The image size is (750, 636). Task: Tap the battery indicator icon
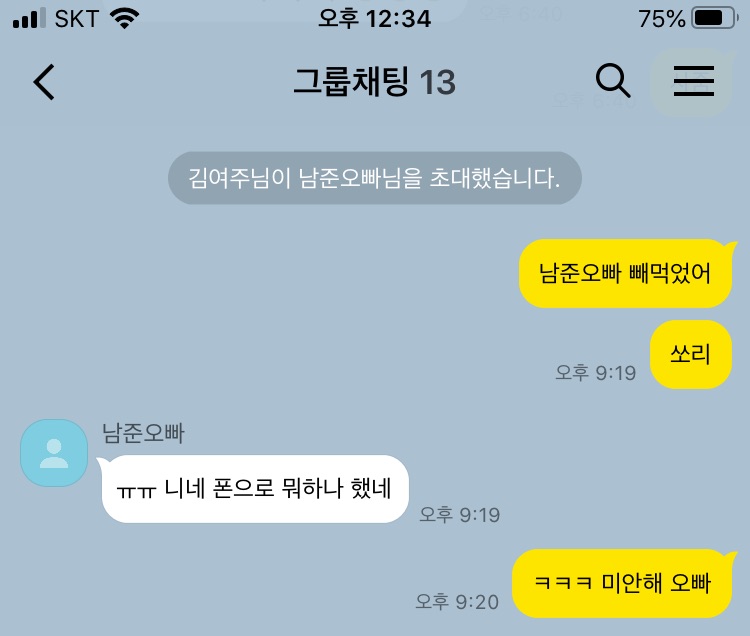point(715,18)
